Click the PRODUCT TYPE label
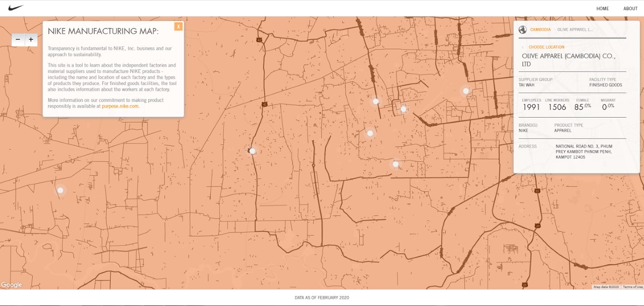644x306 pixels. point(569,125)
